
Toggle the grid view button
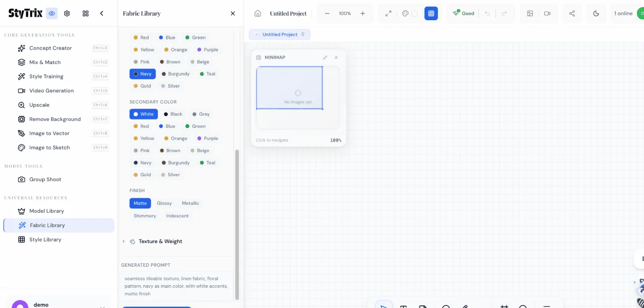click(431, 14)
